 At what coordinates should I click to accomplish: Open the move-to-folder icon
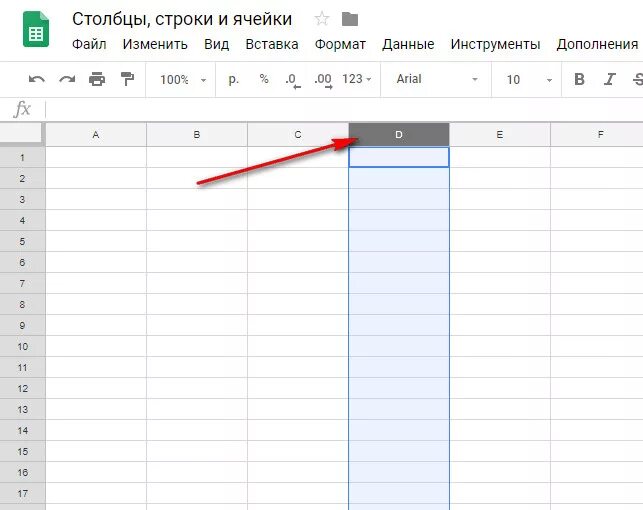click(350, 19)
